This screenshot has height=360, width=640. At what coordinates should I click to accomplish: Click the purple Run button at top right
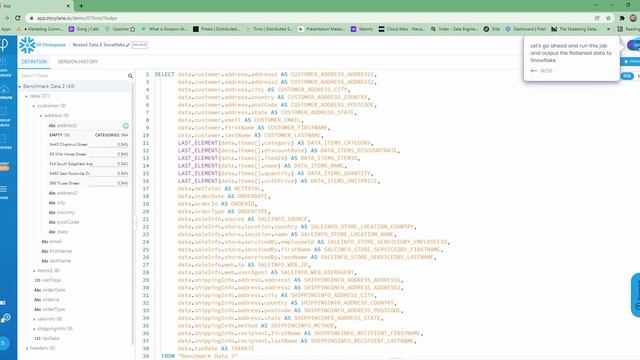coord(634,45)
